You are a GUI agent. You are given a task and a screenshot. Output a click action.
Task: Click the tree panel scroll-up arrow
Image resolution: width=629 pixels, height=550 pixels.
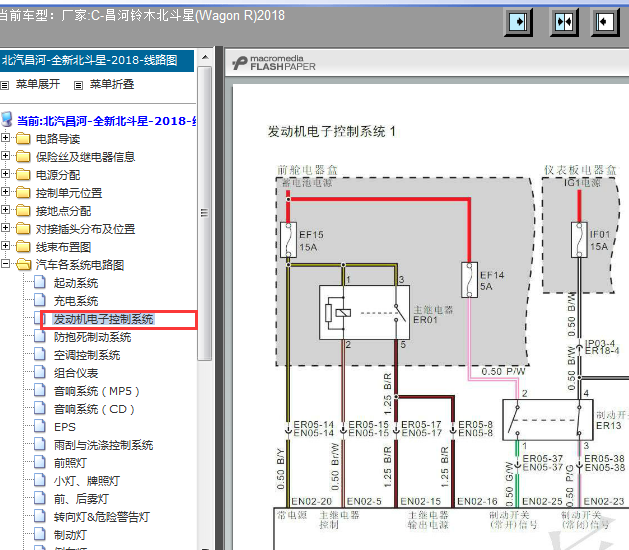[x=205, y=57]
